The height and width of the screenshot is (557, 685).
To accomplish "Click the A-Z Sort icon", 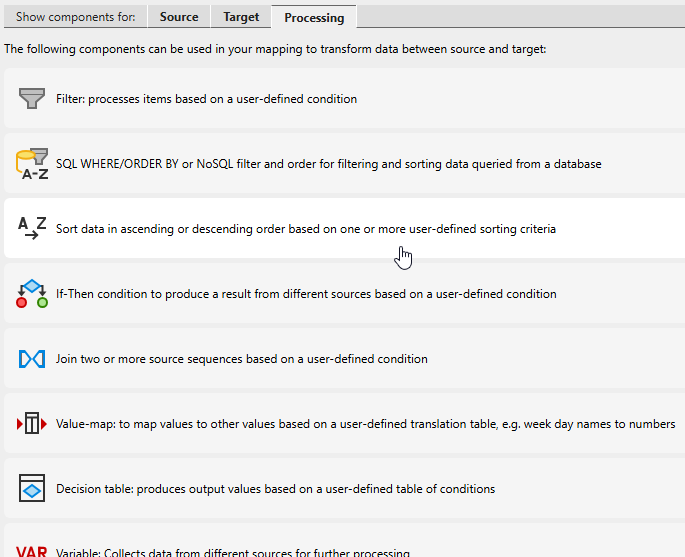I will click(x=33, y=229).
